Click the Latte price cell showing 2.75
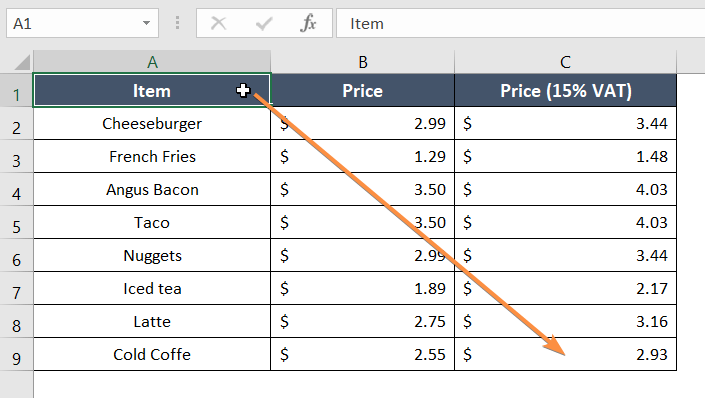 point(363,322)
